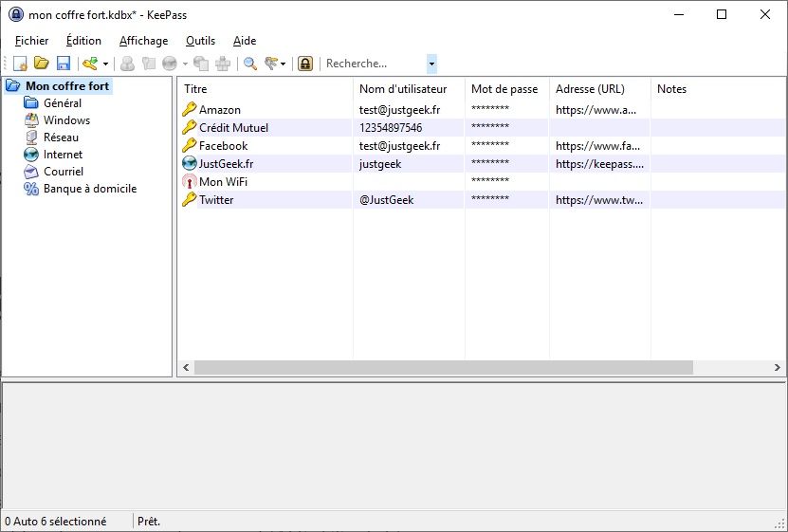Open the Aide menu
This screenshot has width=788, height=532.
(245, 41)
